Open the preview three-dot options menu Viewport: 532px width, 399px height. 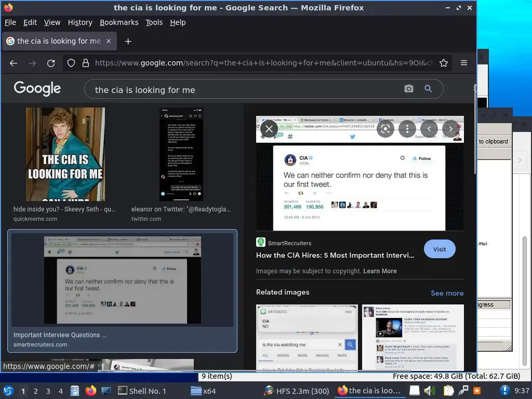pos(407,129)
